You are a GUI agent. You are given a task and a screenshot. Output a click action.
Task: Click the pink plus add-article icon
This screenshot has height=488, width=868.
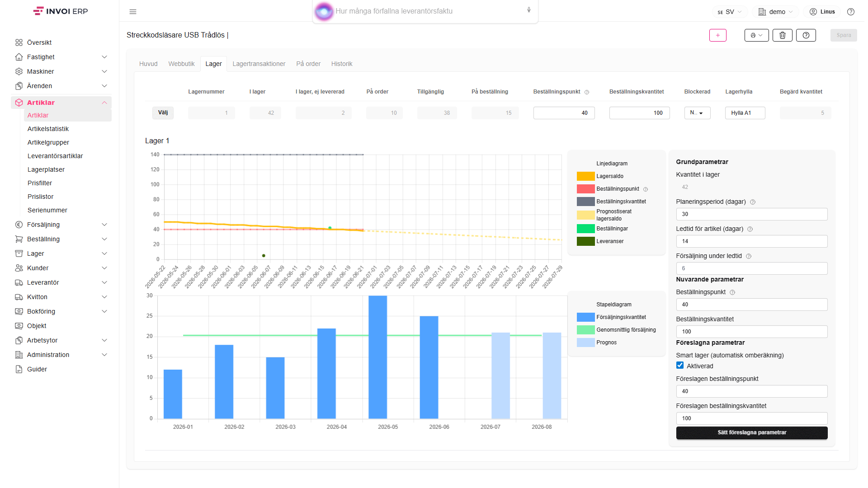pos(718,35)
